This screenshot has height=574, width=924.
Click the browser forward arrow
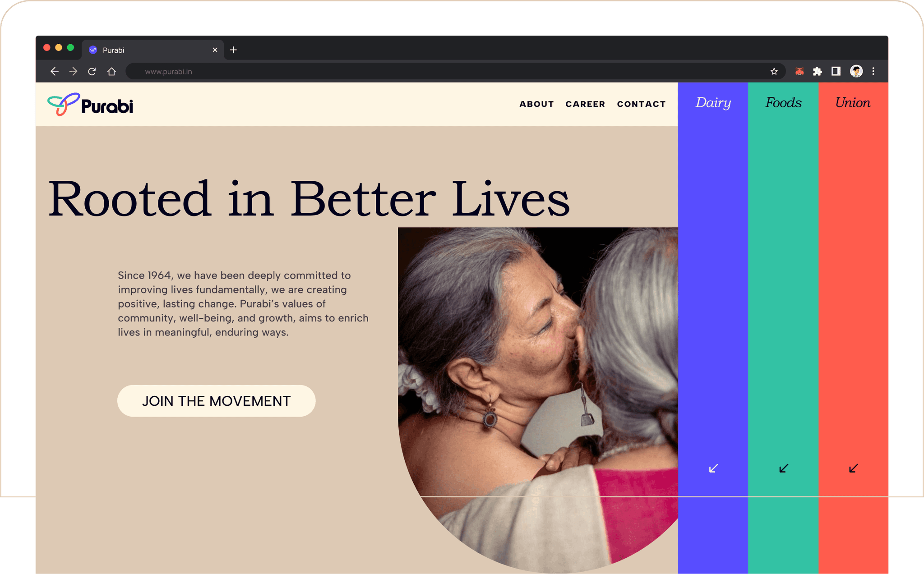[x=73, y=71]
